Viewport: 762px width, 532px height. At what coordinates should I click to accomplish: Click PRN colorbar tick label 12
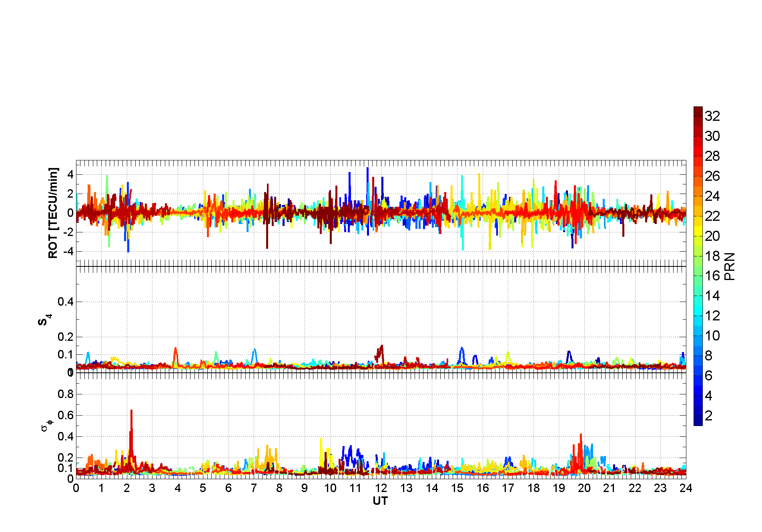pos(712,316)
